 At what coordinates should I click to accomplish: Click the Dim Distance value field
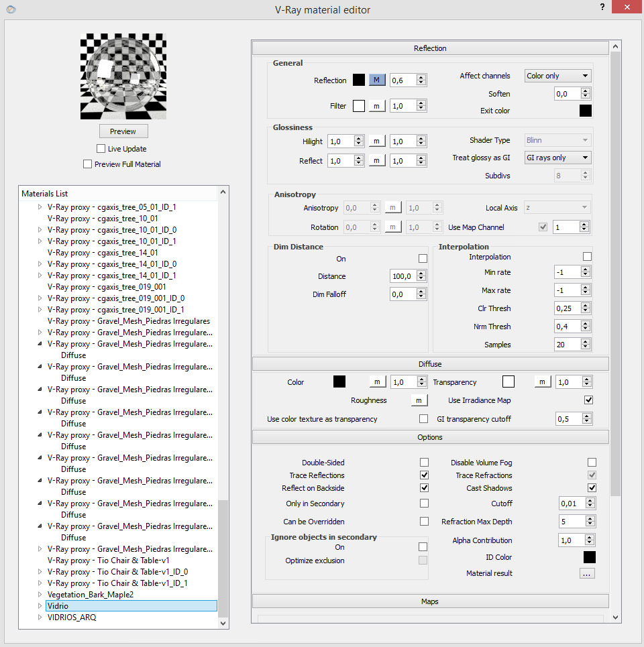click(402, 276)
